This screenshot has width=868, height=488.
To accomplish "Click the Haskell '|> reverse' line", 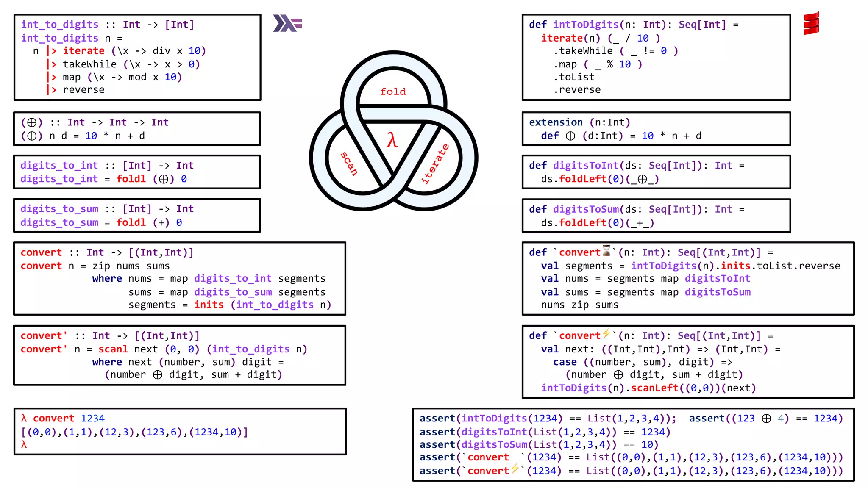I will [x=75, y=90].
